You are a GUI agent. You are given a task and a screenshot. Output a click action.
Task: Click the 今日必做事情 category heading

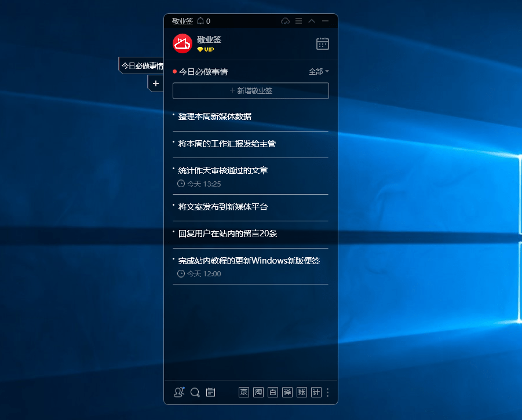tap(203, 72)
